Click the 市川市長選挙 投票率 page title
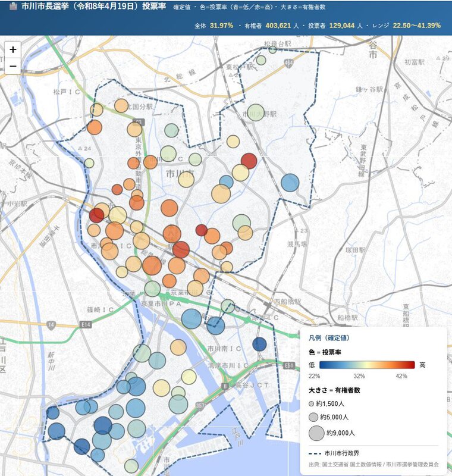 pos(94,8)
